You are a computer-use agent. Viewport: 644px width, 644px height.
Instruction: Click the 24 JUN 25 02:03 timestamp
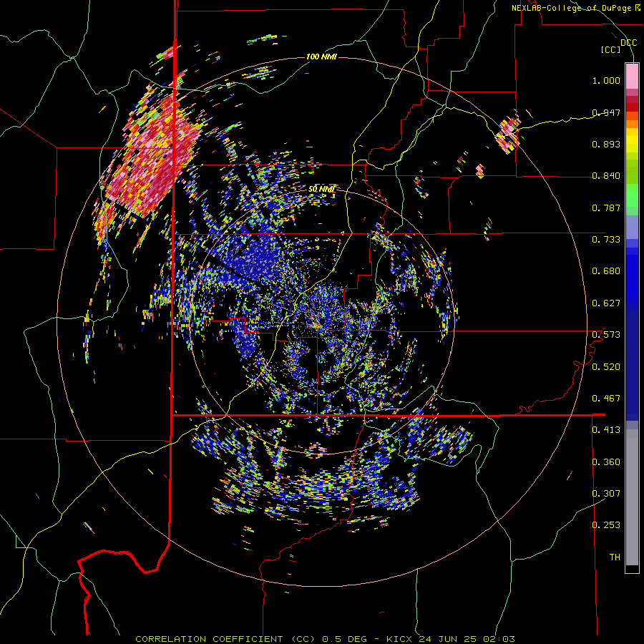[x=467, y=639]
